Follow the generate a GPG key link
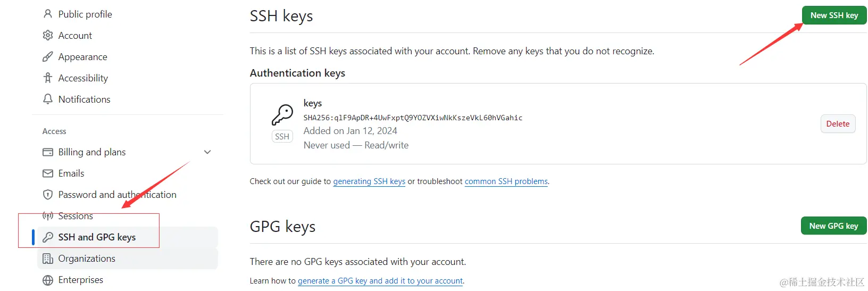 coord(380,281)
